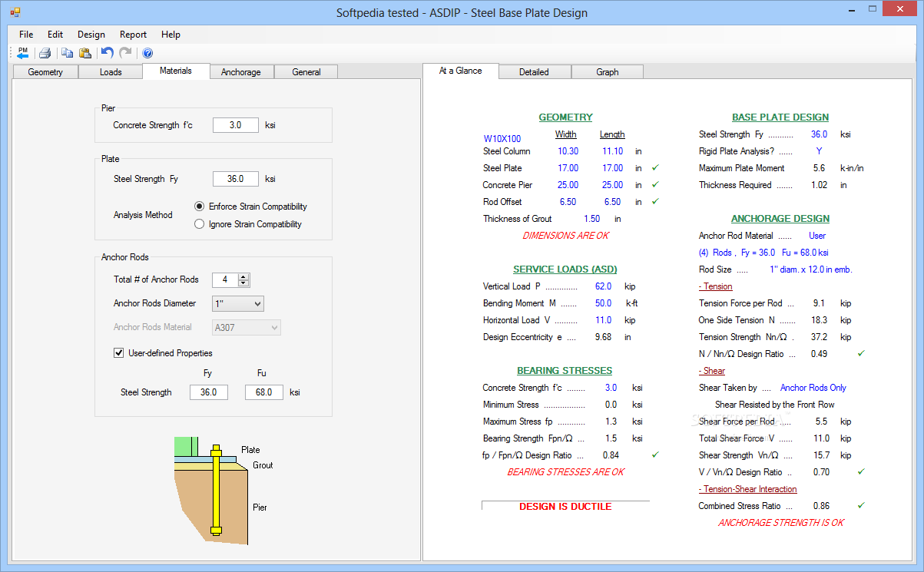Click the BASE PLATE DESIGN heading
This screenshot has height=572, width=924.
pyautogui.click(x=780, y=117)
